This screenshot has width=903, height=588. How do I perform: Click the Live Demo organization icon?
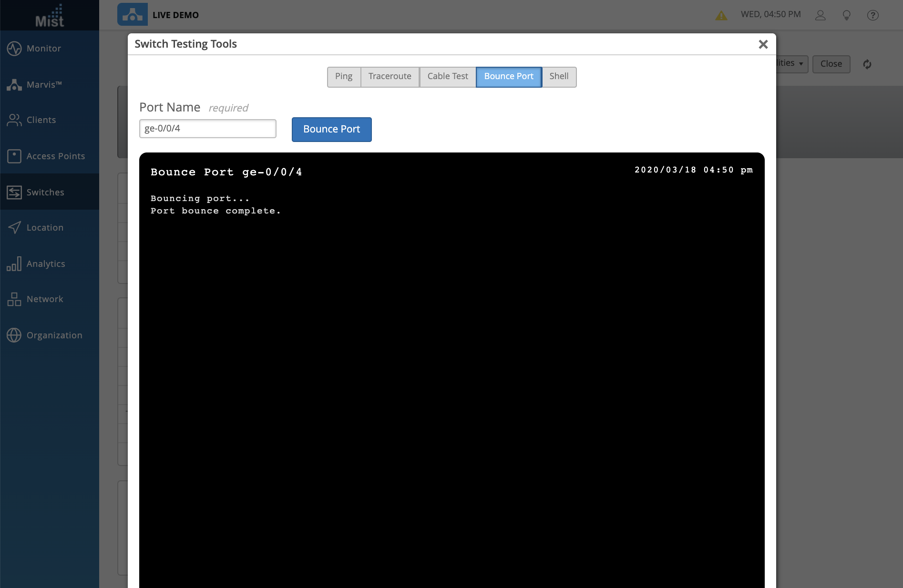[x=133, y=15]
